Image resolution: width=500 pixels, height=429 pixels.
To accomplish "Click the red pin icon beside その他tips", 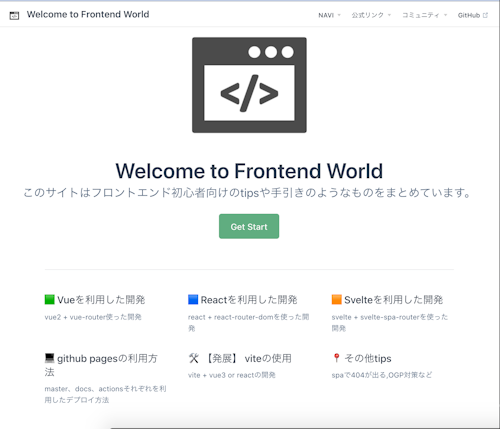I will click(x=336, y=358).
